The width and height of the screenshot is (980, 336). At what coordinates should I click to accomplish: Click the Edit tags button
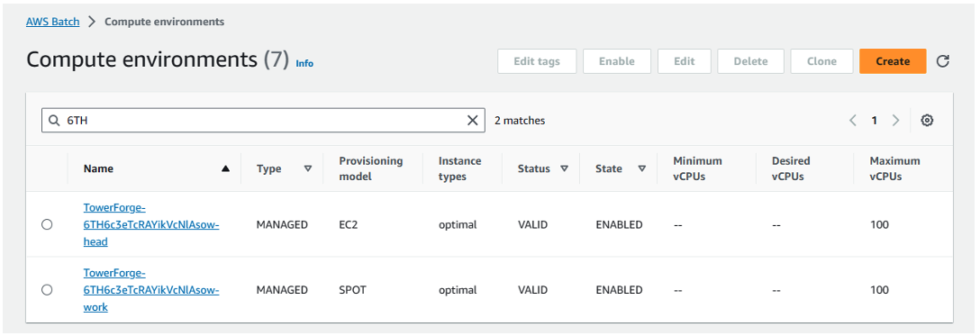point(537,61)
